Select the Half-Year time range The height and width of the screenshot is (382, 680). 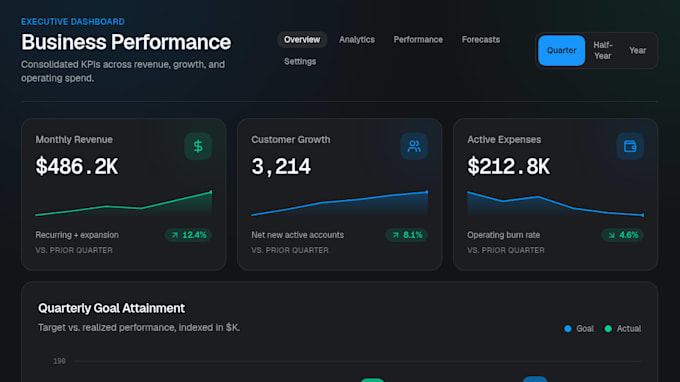point(603,50)
